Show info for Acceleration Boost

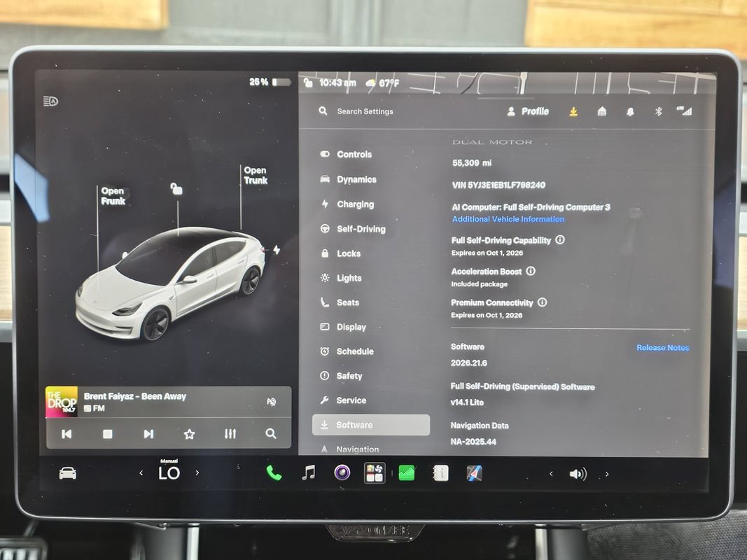point(531,271)
